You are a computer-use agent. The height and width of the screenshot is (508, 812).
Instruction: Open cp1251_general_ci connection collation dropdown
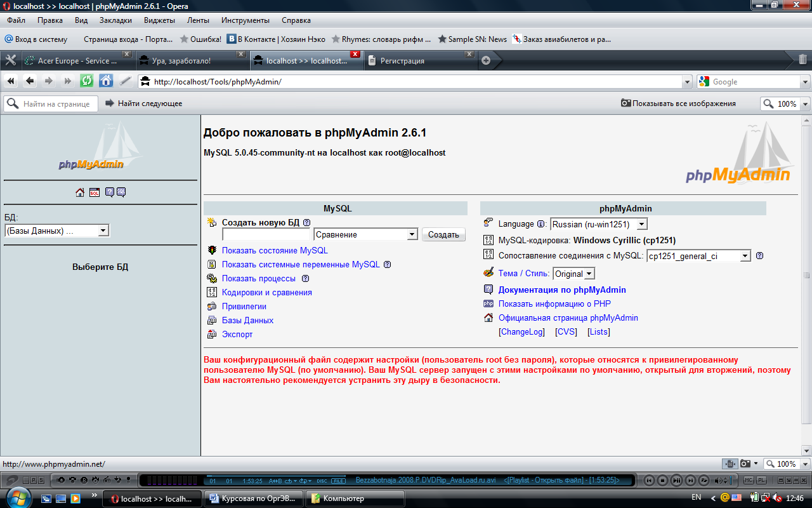pyautogui.click(x=698, y=256)
